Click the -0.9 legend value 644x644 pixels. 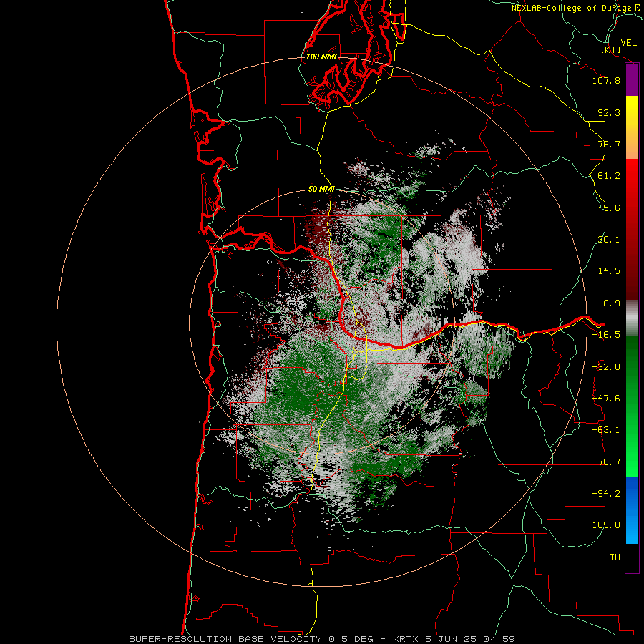pyautogui.click(x=609, y=303)
